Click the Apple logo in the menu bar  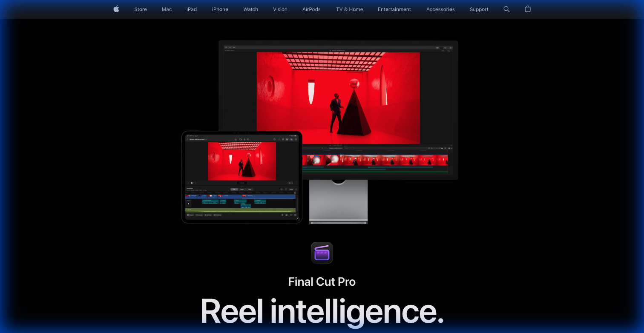tap(116, 9)
